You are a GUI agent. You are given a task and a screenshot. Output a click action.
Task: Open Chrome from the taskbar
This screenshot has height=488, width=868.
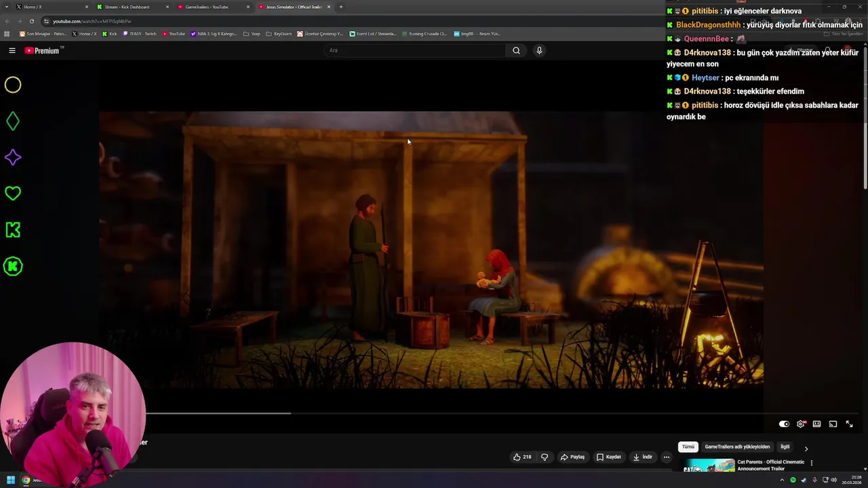click(x=26, y=480)
